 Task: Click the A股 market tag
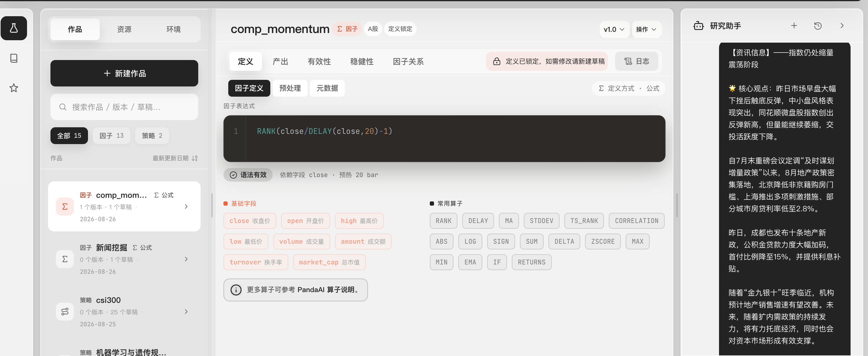click(373, 29)
